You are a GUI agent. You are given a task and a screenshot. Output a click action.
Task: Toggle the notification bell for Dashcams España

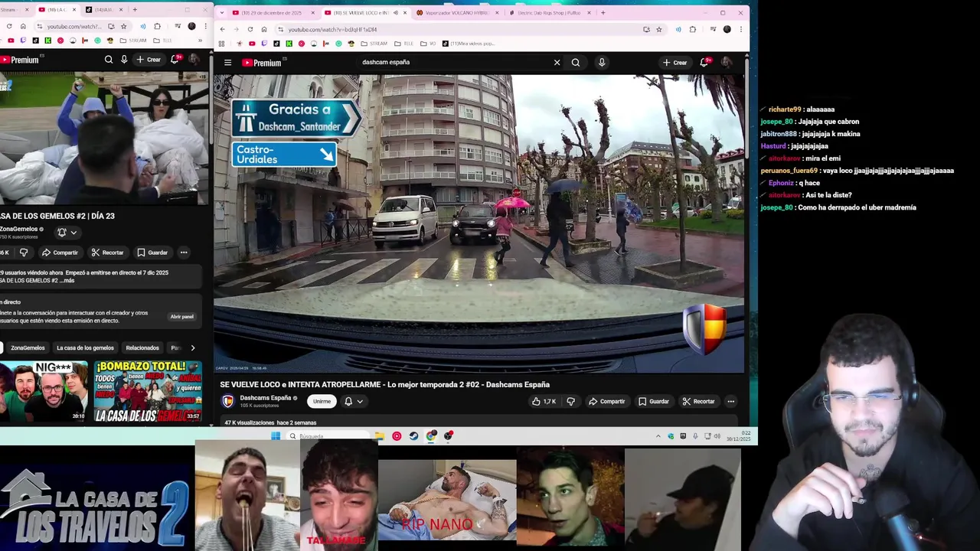[354, 401]
